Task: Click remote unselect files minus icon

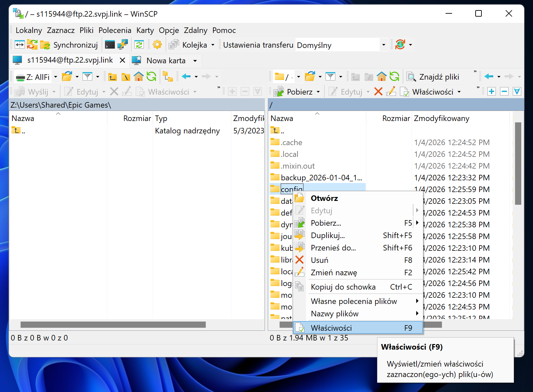Action: 504,92
